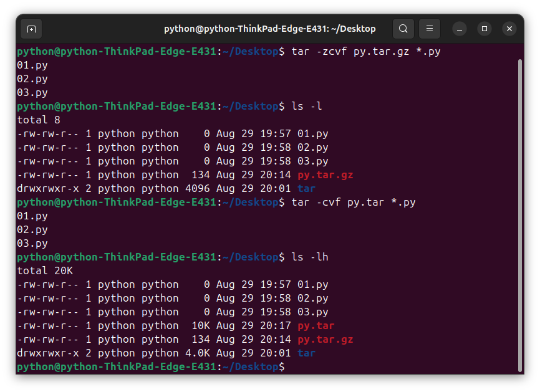Screen dimensions: 540x392
Task: Click the last empty prompt line at the bottom
Action: [x=151, y=367]
